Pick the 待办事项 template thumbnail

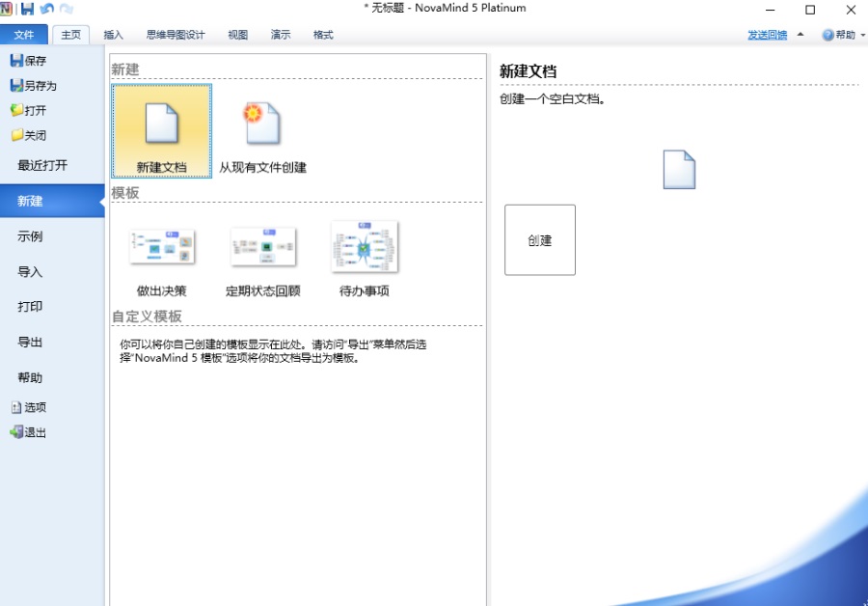point(365,247)
